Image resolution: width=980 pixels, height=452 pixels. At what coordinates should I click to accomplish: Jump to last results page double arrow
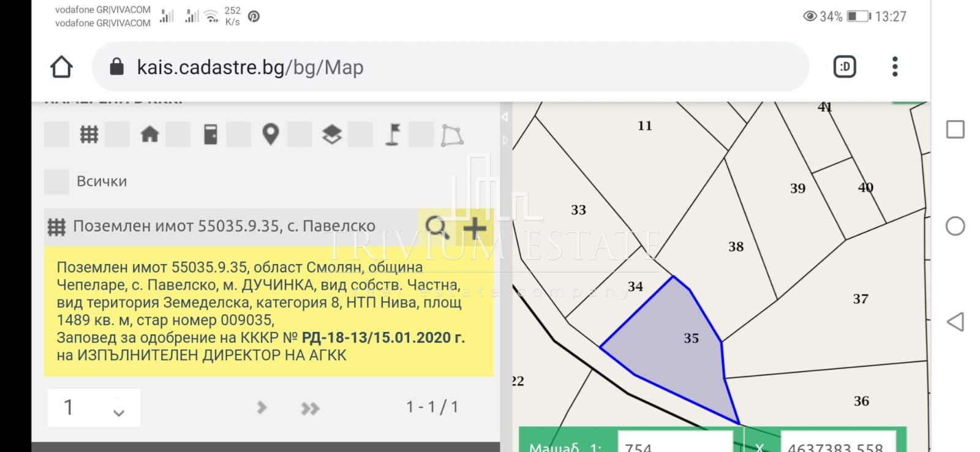coord(310,409)
